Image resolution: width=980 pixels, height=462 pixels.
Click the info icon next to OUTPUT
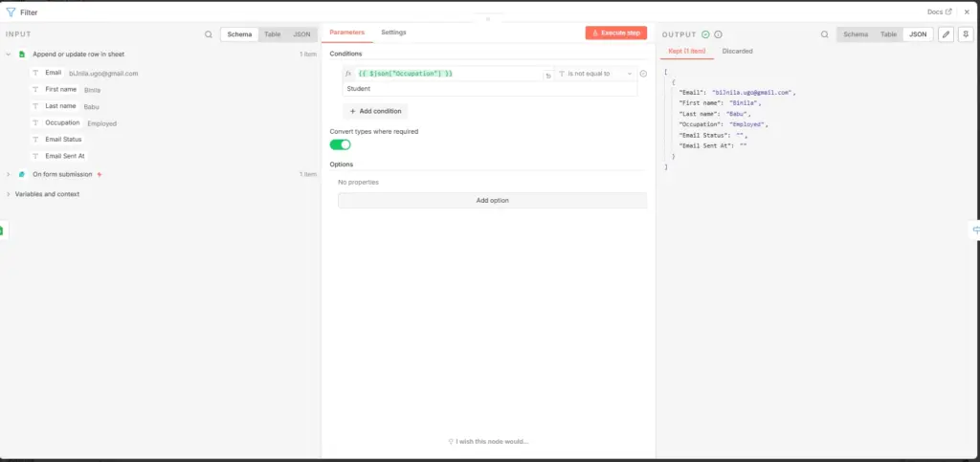pos(718,34)
